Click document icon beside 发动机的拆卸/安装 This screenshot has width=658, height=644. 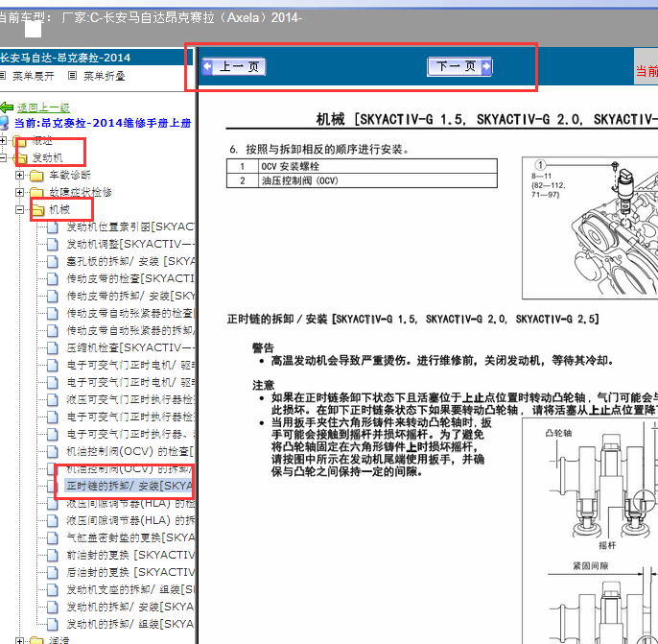coord(53,607)
